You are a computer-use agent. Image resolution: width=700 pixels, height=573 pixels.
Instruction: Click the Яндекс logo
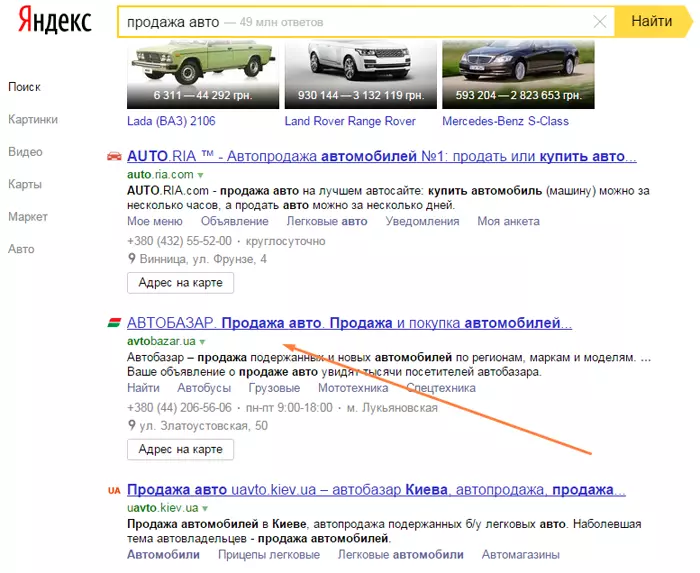[54, 20]
